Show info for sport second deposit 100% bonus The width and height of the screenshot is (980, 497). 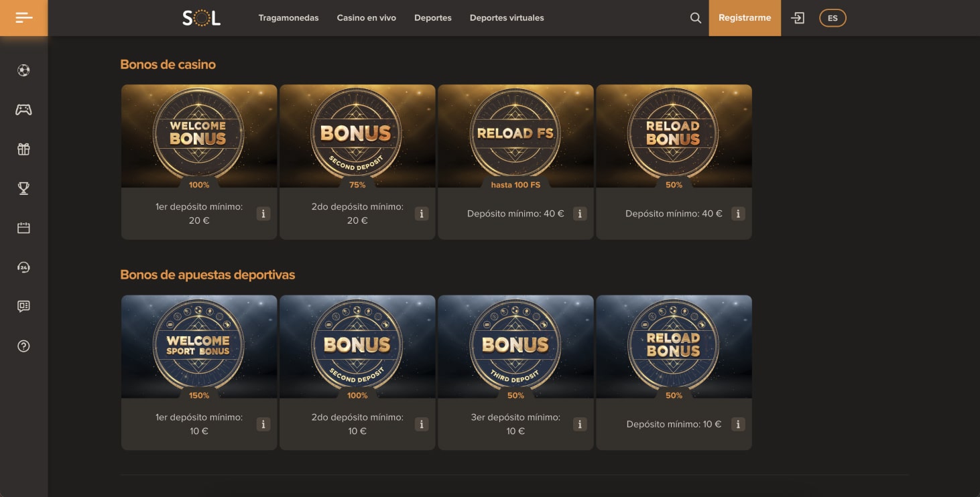pos(422,424)
